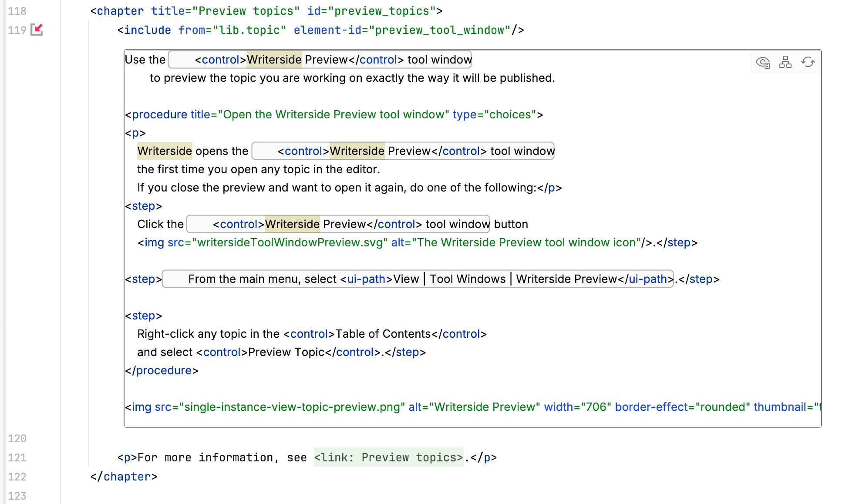The width and height of the screenshot is (849, 504).
Task: Click line number 123 in the gutter
Action: pyautogui.click(x=17, y=496)
